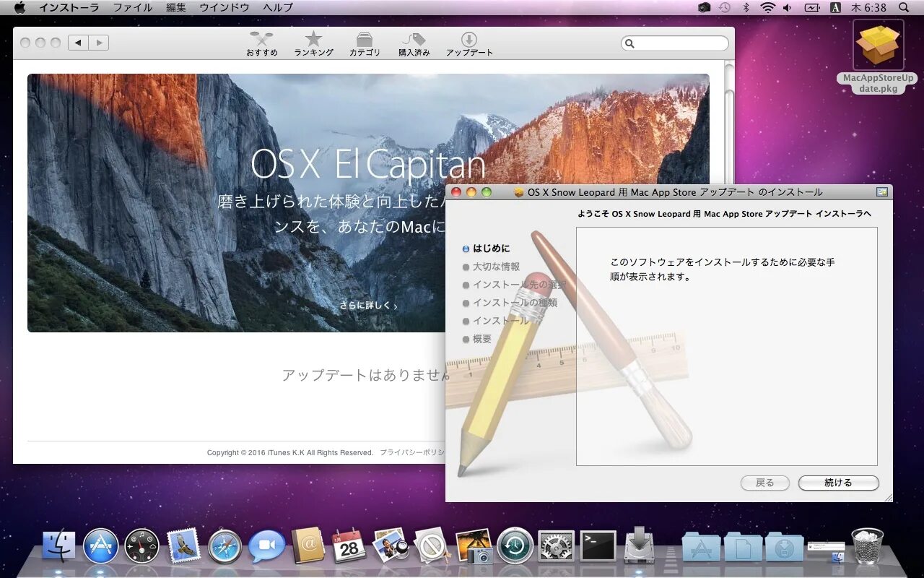Open the ヘルプ menu

point(278,7)
